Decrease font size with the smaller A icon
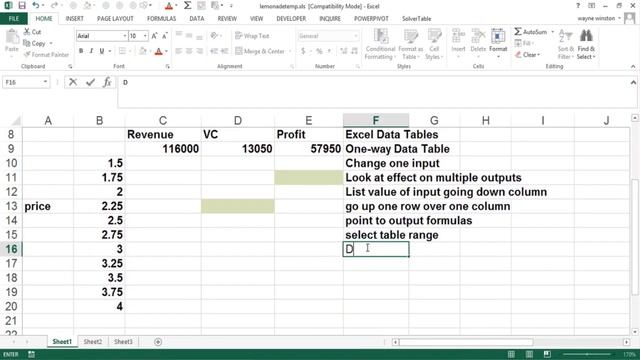Image resolution: width=640 pixels, height=360 pixels. [x=164, y=36]
